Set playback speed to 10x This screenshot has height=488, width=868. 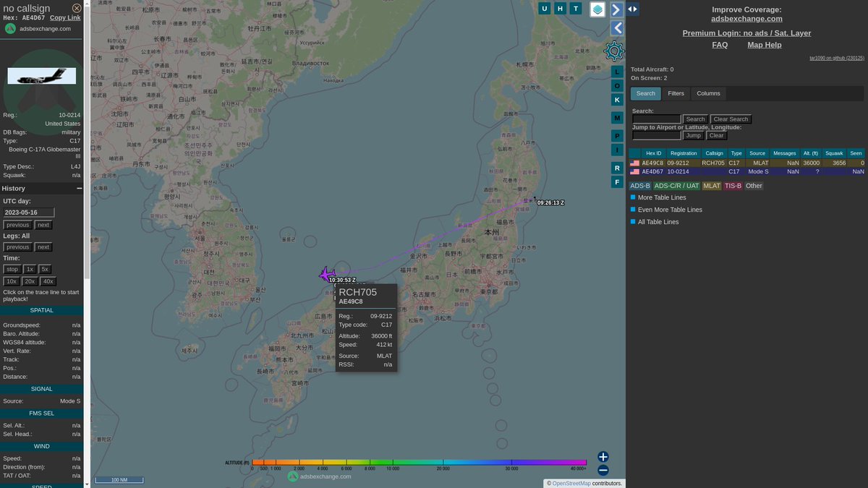[12, 281]
